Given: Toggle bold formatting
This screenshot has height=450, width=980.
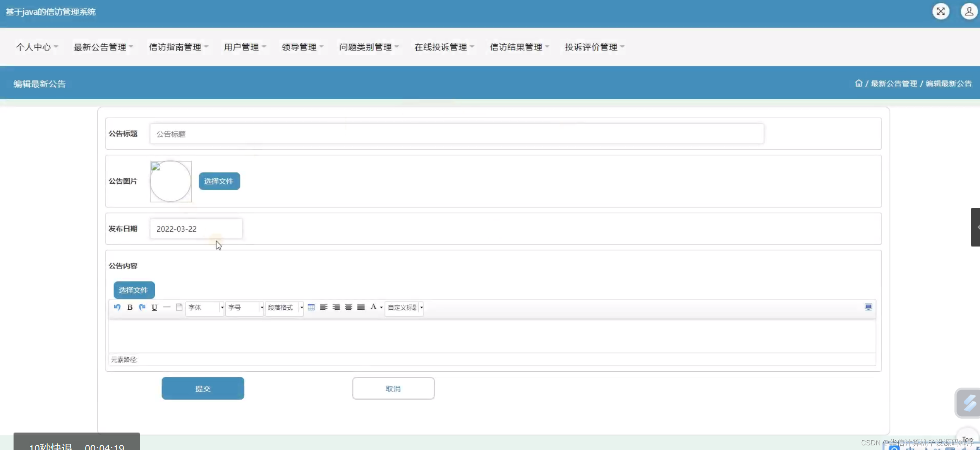Looking at the screenshot, I should (130, 307).
